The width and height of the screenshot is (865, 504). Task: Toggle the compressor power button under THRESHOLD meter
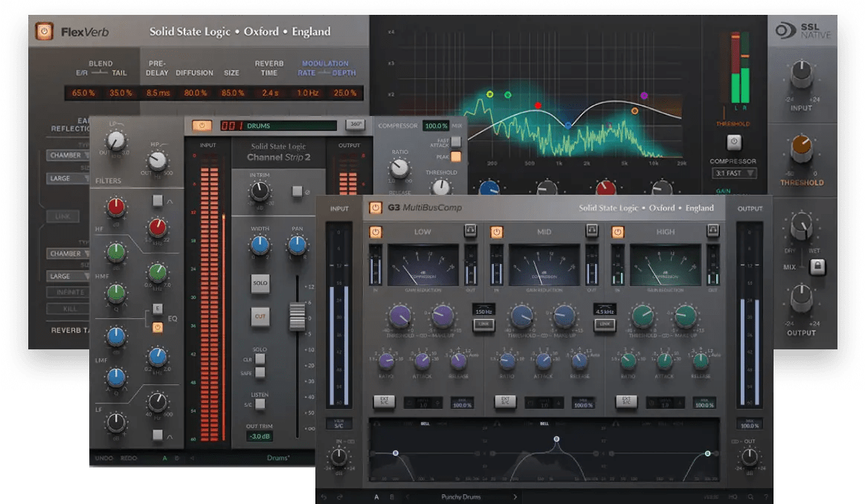733,142
